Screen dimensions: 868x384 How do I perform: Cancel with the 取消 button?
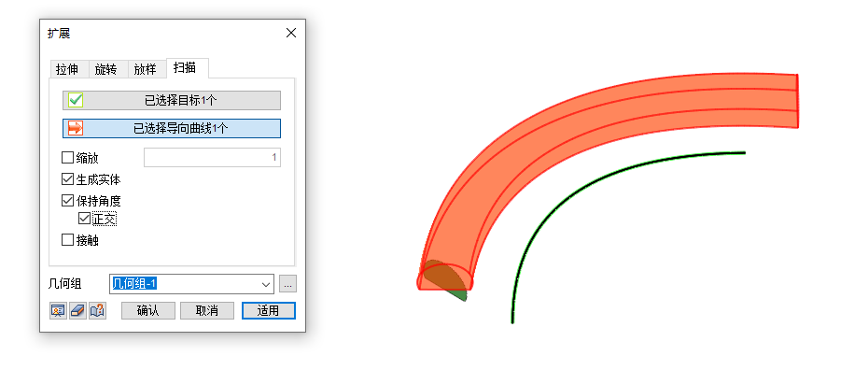pyautogui.click(x=207, y=311)
